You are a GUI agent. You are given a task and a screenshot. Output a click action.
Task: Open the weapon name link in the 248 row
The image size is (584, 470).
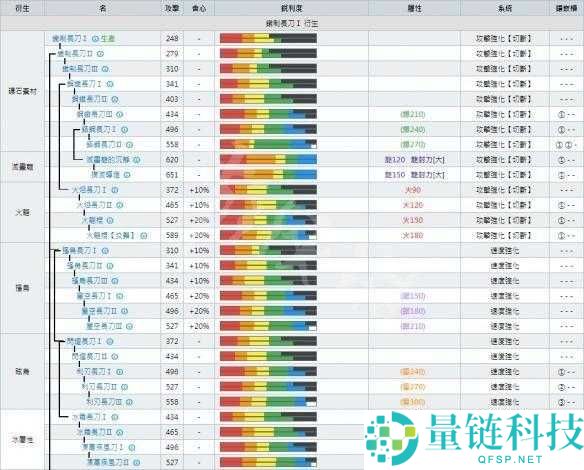tap(70, 38)
